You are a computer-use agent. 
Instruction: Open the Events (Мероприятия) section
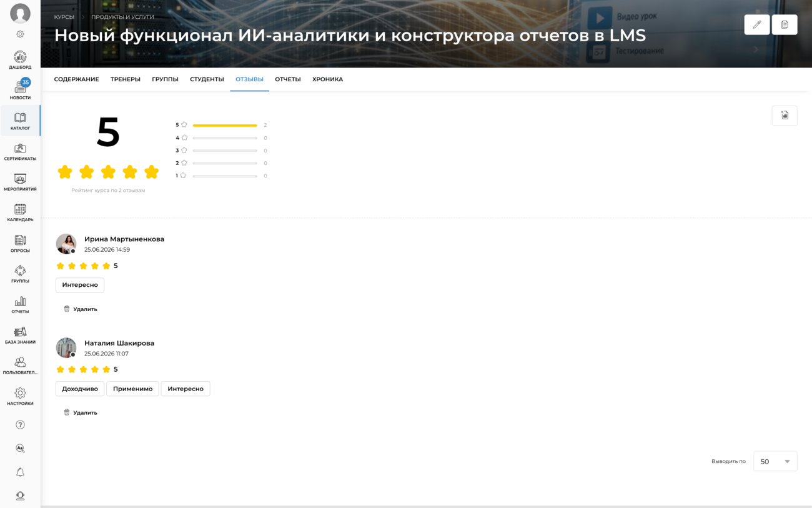[20, 182]
